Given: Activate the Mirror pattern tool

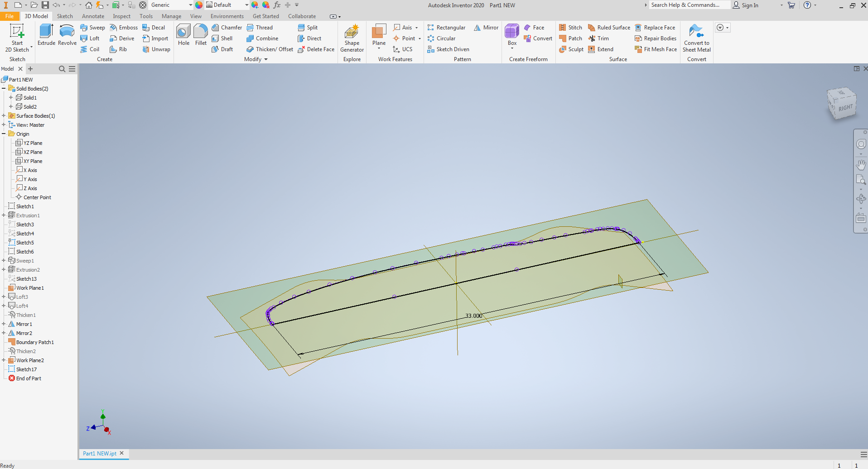Looking at the screenshot, I should [486, 27].
